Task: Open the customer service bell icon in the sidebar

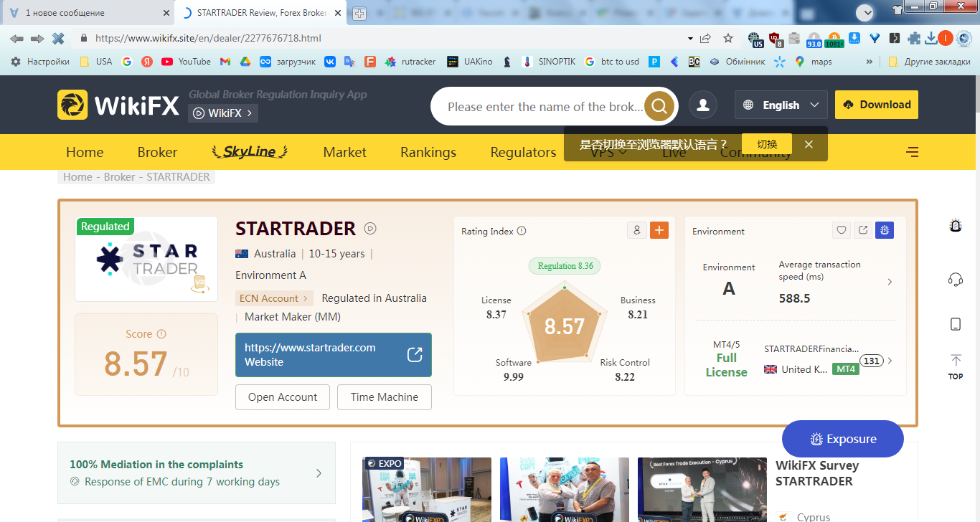Action: (955, 226)
